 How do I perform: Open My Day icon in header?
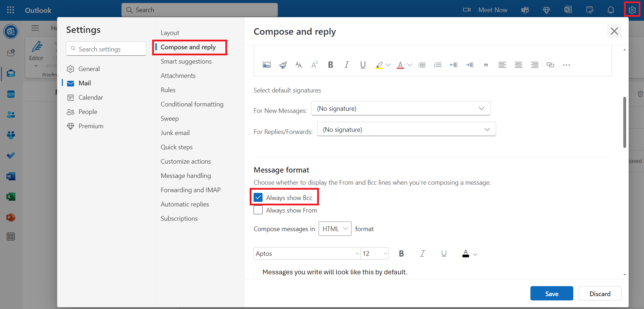tap(590, 10)
